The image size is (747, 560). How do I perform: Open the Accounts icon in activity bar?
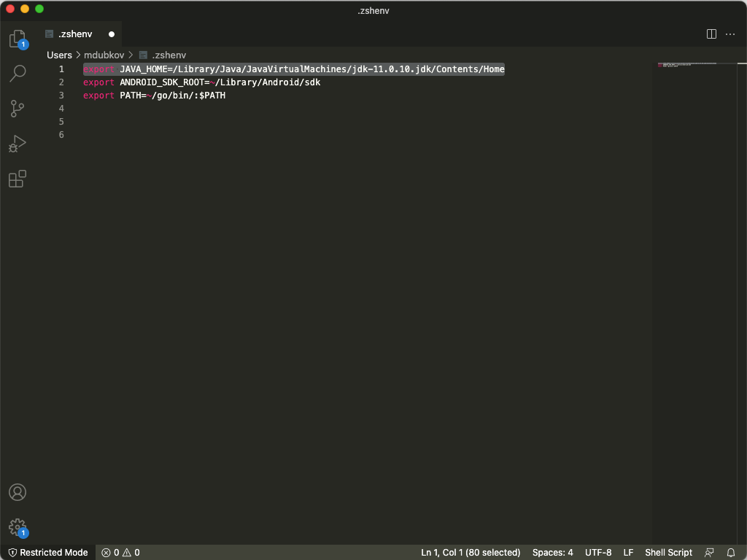pyautogui.click(x=18, y=492)
